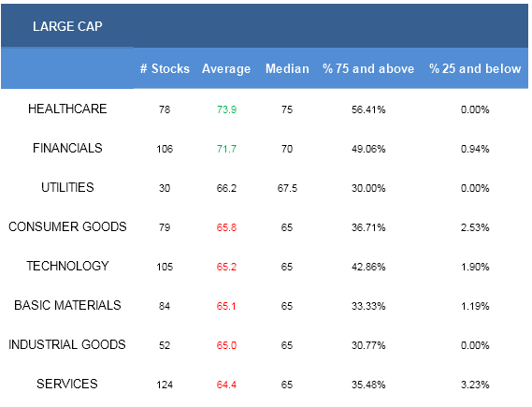Viewport: 532px width, 407px height.
Task: Click the UTILITIES row label
Action: tap(67, 187)
